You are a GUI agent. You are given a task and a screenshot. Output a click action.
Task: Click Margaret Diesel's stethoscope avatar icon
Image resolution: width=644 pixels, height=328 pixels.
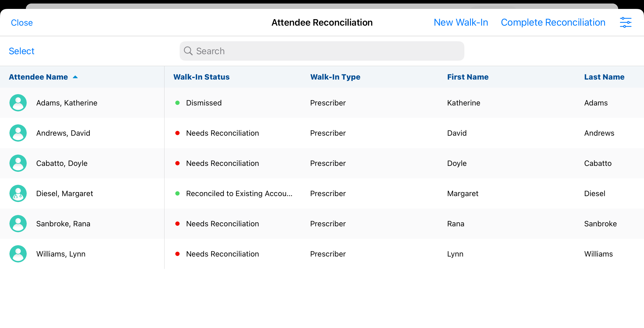click(18, 193)
